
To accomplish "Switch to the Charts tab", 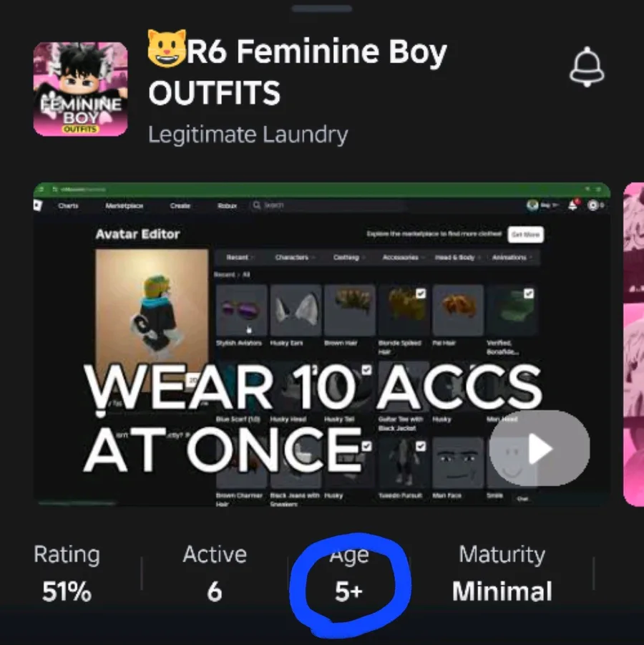I will click(x=68, y=205).
